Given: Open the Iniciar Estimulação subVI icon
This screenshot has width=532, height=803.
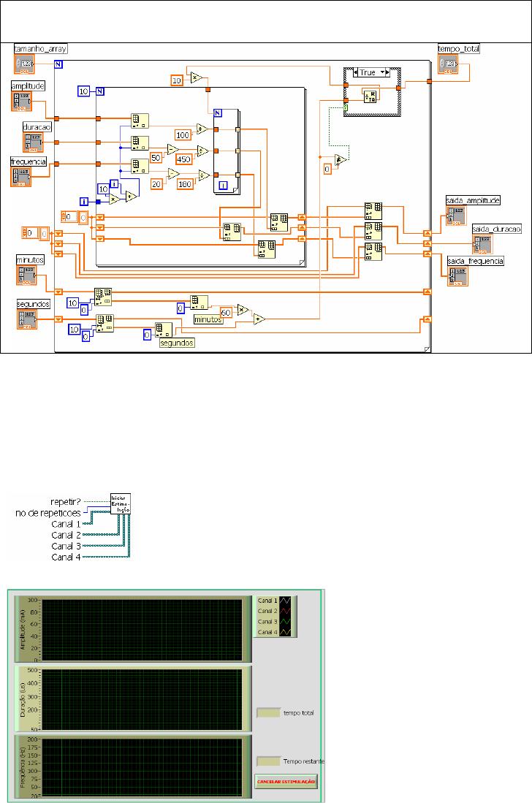Looking at the screenshot, I should (121, 504).
